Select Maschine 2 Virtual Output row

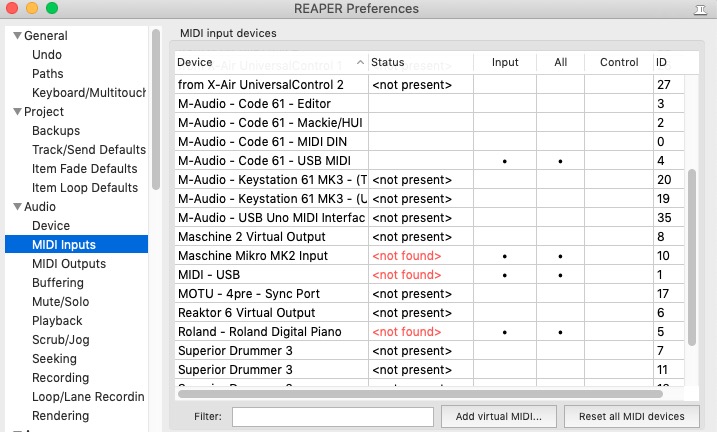point(429,237)
